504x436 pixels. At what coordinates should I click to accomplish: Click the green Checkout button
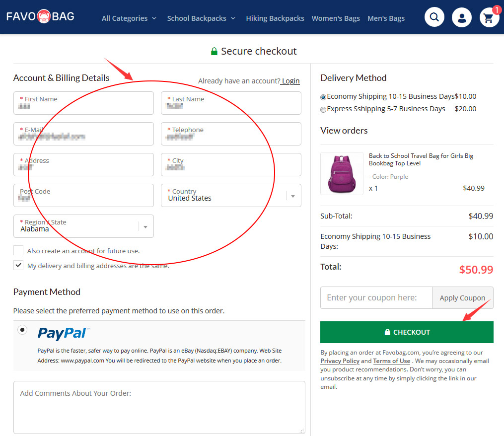tap(407, 332)
